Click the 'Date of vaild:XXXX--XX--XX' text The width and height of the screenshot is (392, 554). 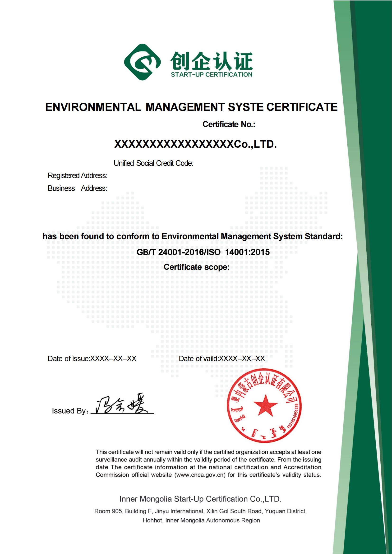222,359
